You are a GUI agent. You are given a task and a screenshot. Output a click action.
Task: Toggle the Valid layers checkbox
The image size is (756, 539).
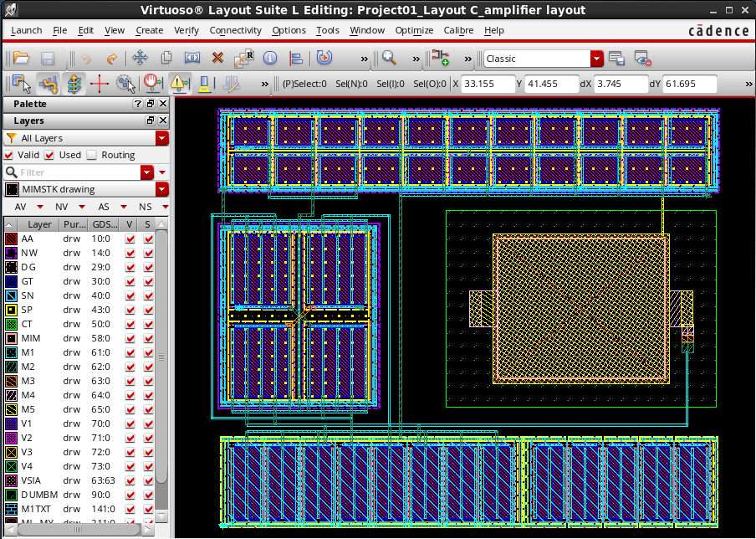(x=8, y=155)
